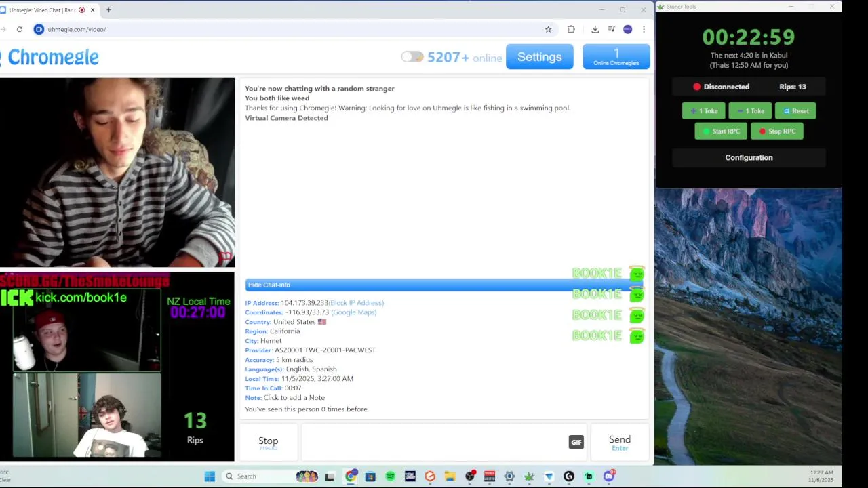This screenshot has width=868, height=488.
Task: Click the 00:22:59 countdown timer
Action: (x=749, y=37)
